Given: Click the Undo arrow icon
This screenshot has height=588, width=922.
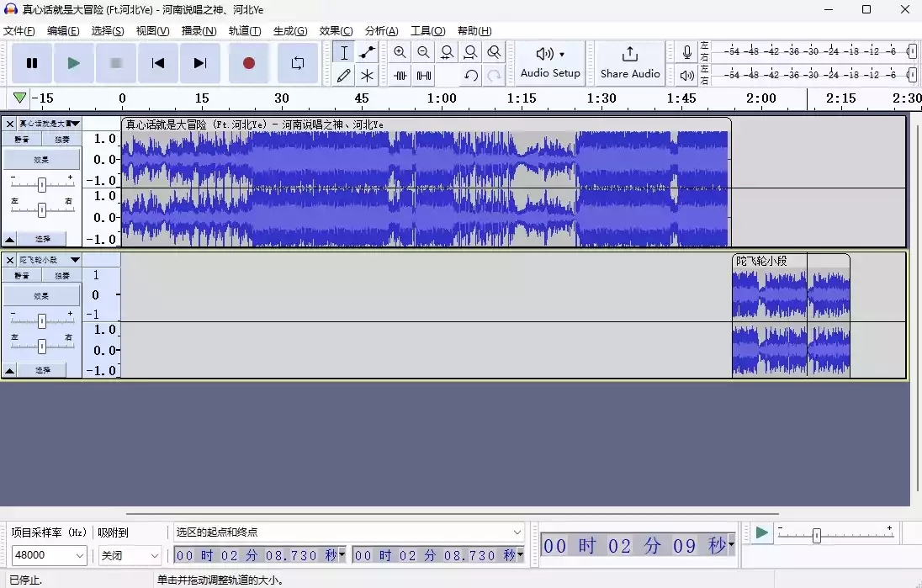Looking at the screenshot, I should pyautogui.click(x=471, y=76).
